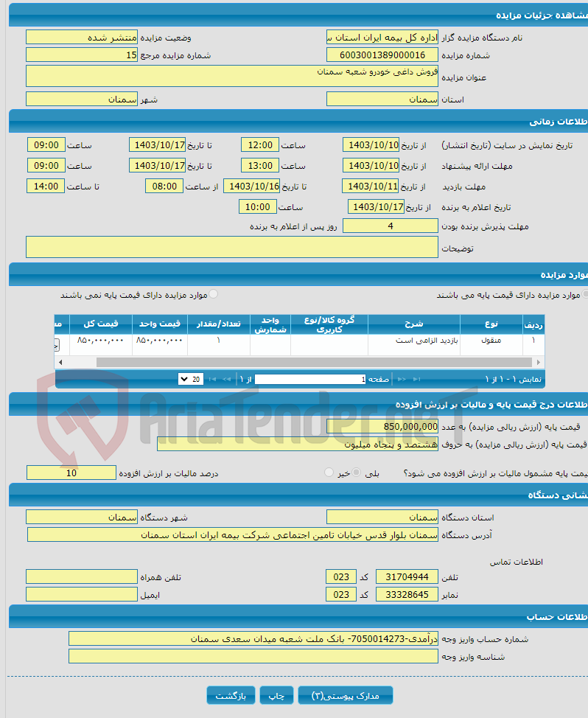Click telephone area code field 023
Viewport: 588px width, 718px height.
[341, 576]
